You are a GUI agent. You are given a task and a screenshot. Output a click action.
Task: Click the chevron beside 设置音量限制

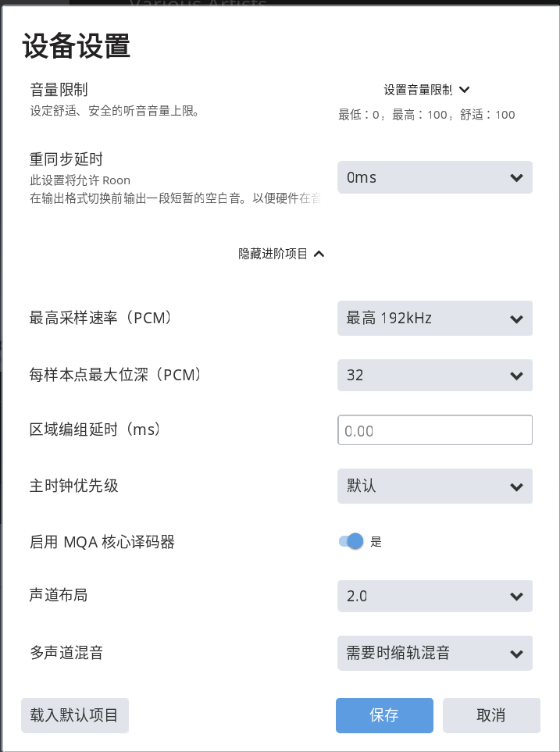click(x=464, y=90)
